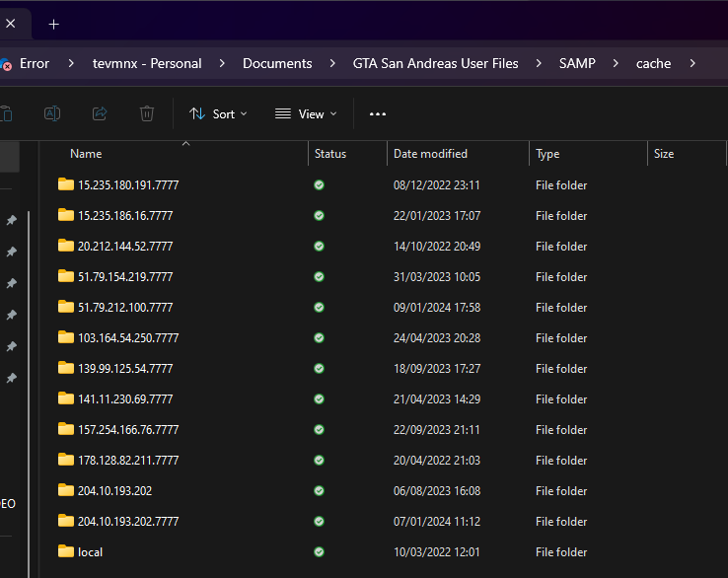The height and width of the screenshot is (578, 728).
Task: Open a new tab with plus button
Action: click(54, 24)
